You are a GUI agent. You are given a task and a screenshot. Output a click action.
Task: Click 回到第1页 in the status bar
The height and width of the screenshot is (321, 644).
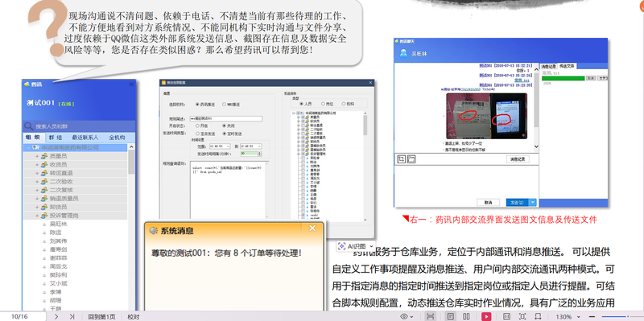tap(101, 316)
